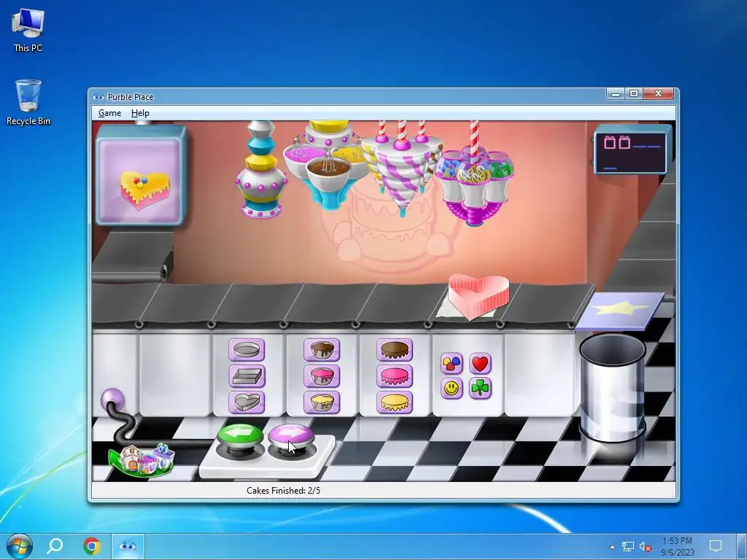Viewport: 747px width, 560px height.
Task: Click the muted volume tray icon
Action: coord(645,547)
